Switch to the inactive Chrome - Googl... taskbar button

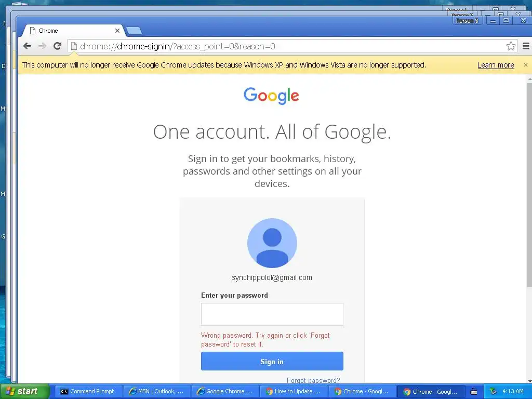362,392
